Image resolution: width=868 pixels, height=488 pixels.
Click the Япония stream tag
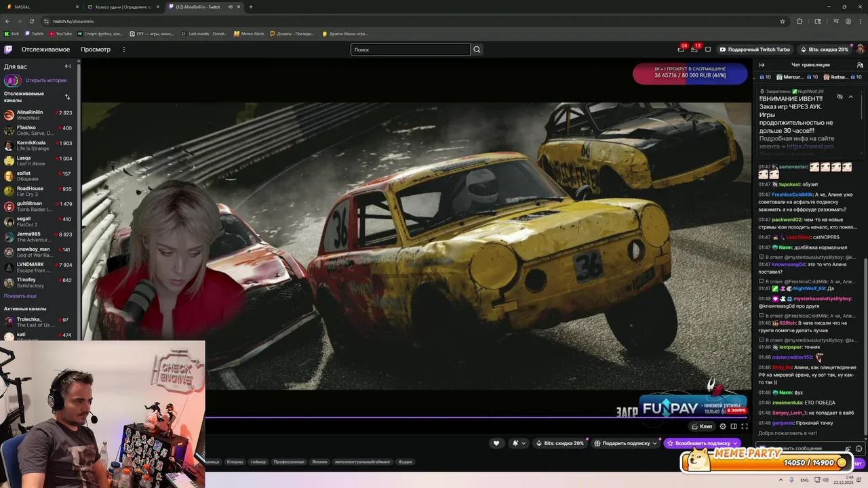click(x=319, y=462)
